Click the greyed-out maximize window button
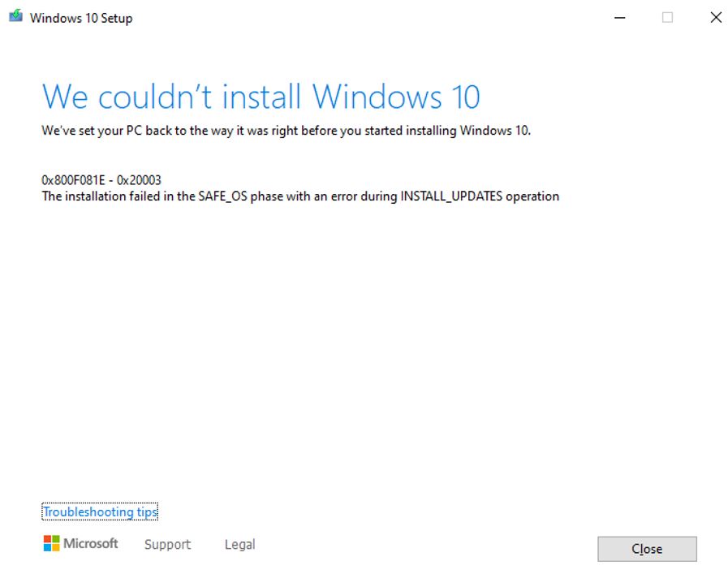 [667, 18]
